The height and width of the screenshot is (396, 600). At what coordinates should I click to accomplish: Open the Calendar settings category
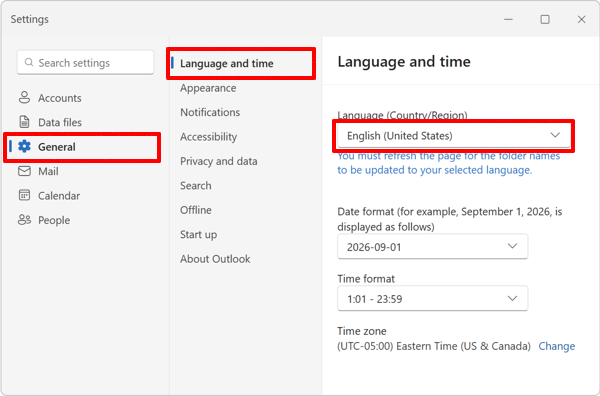click(59, 196)
